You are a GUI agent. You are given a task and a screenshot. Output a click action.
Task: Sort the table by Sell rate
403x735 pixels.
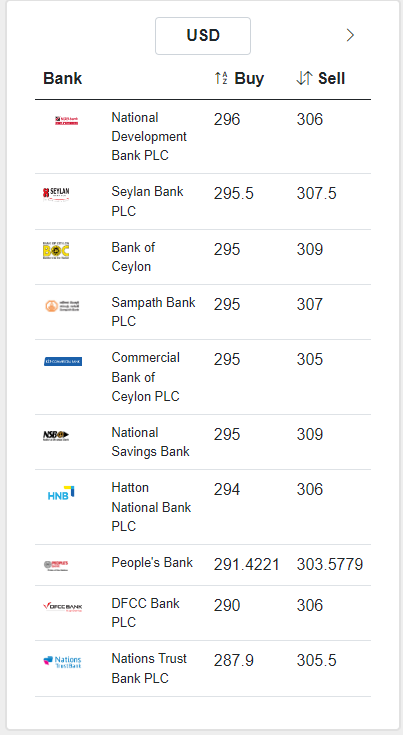[x=321, y=78]
